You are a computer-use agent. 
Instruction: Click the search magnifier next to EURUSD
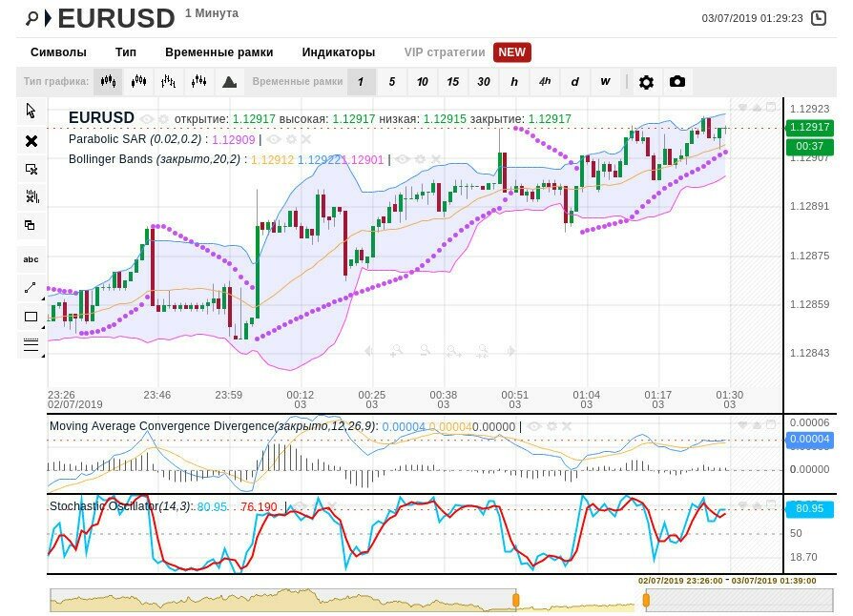(x=32, y=18)
